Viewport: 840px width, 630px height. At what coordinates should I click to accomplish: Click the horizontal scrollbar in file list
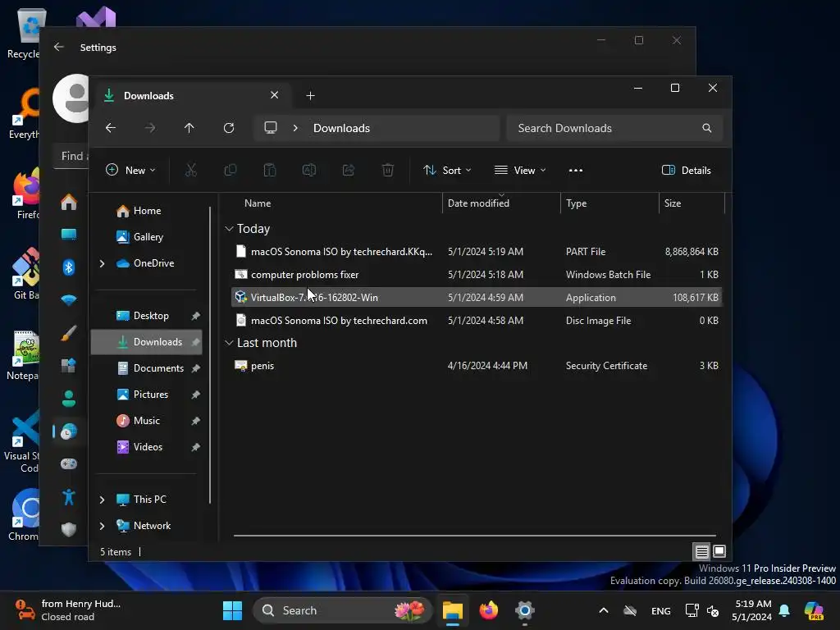(475, 535)
